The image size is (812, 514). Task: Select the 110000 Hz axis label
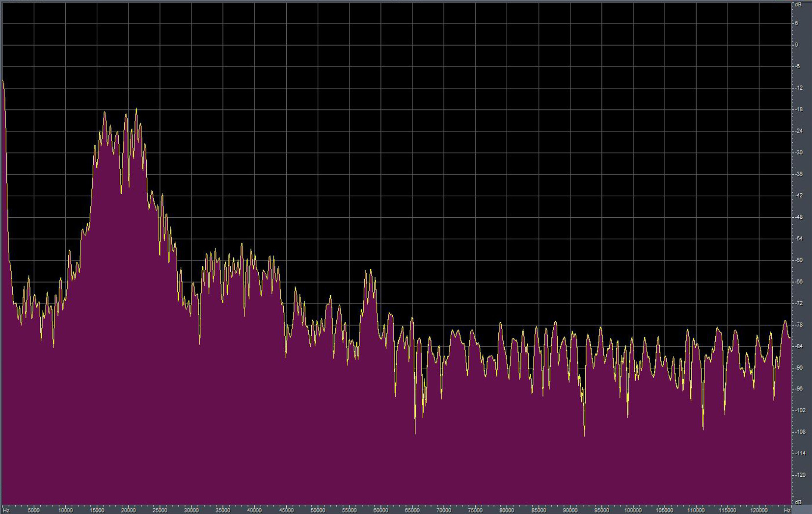click(696, 511)
